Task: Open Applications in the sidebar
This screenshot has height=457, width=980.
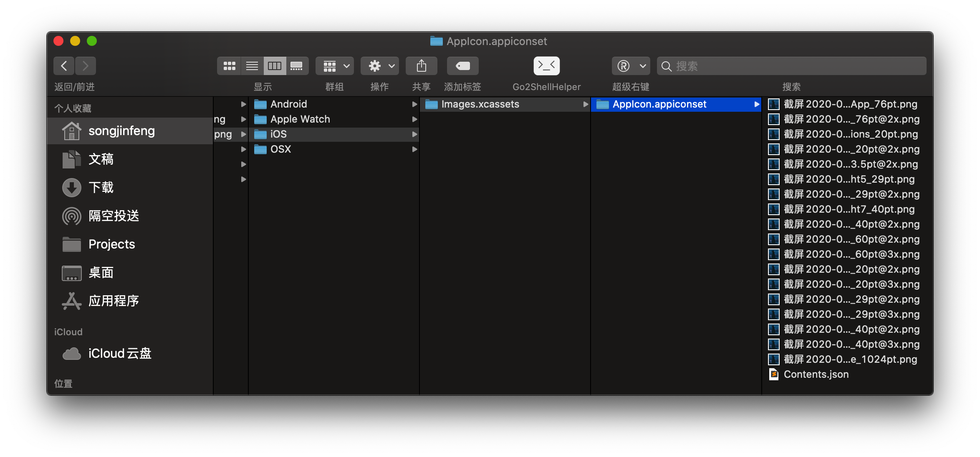Action: [x=114, y=301]
